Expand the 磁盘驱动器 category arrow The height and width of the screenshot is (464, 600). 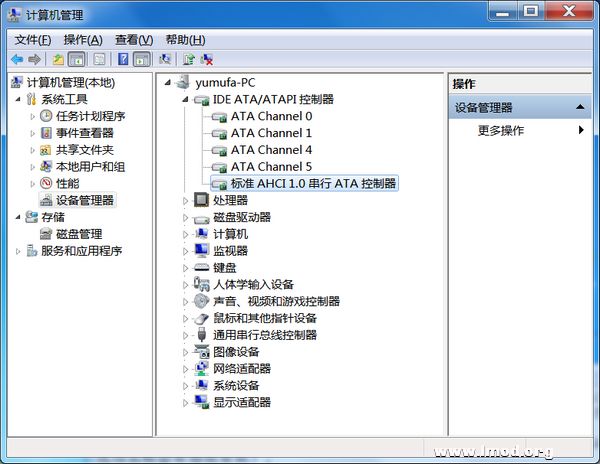coord(185,217)
